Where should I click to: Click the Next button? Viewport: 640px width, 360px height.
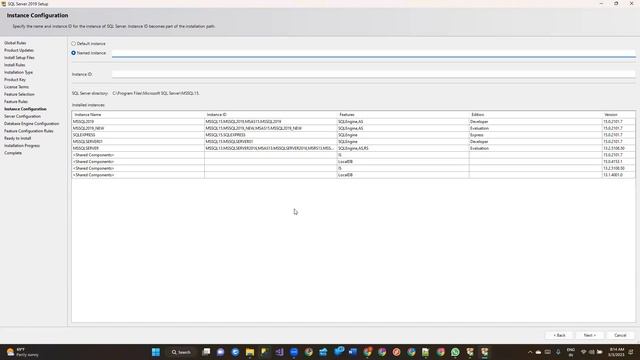[x=589, y=335]
